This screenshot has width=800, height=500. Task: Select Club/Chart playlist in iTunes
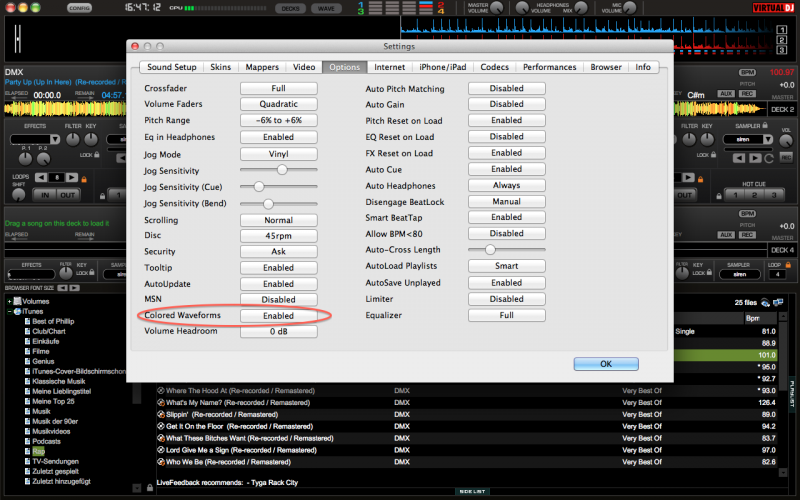coord(49,331)
